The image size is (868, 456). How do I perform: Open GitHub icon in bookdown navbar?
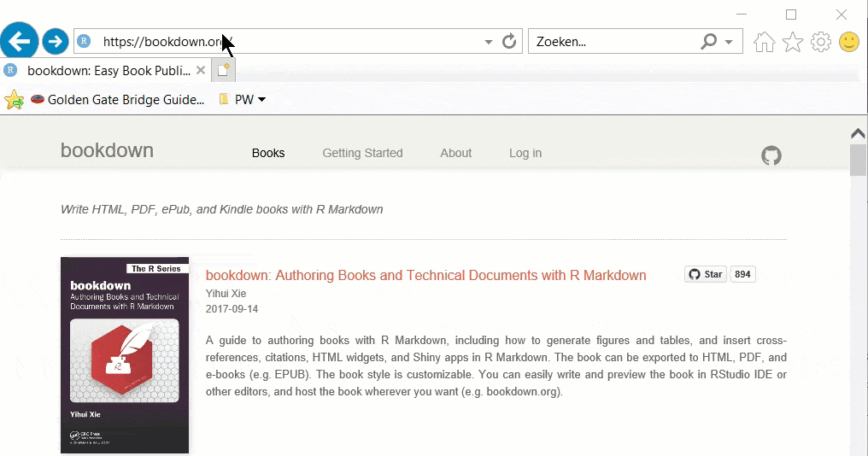(x=771, y=155)
